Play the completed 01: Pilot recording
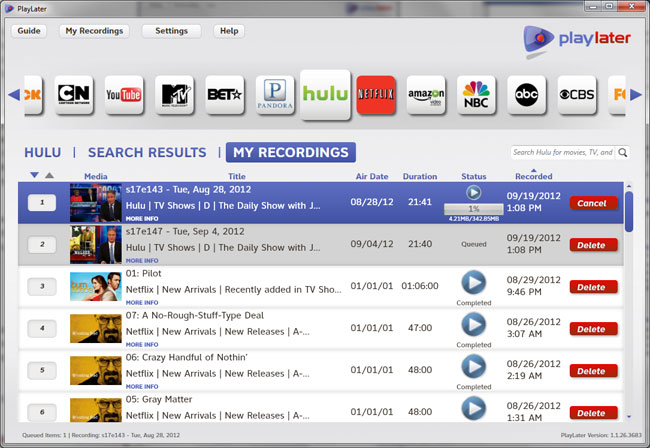This screenshot has height=448, width=650. pyautogui.click(x=474, y=283)
